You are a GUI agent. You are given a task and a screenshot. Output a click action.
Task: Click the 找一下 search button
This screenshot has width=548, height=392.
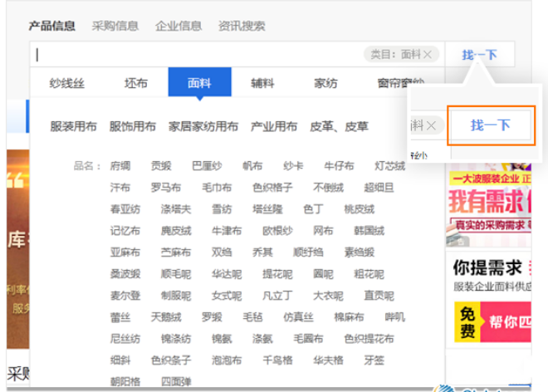pos(480,55)
